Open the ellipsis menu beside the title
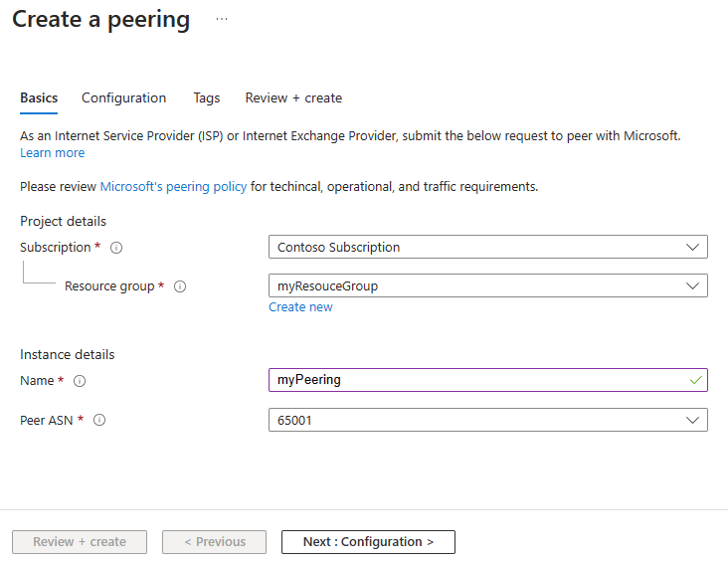Image resolution: width=728 pixels, height=564 pixels. [x=222, y=19]
